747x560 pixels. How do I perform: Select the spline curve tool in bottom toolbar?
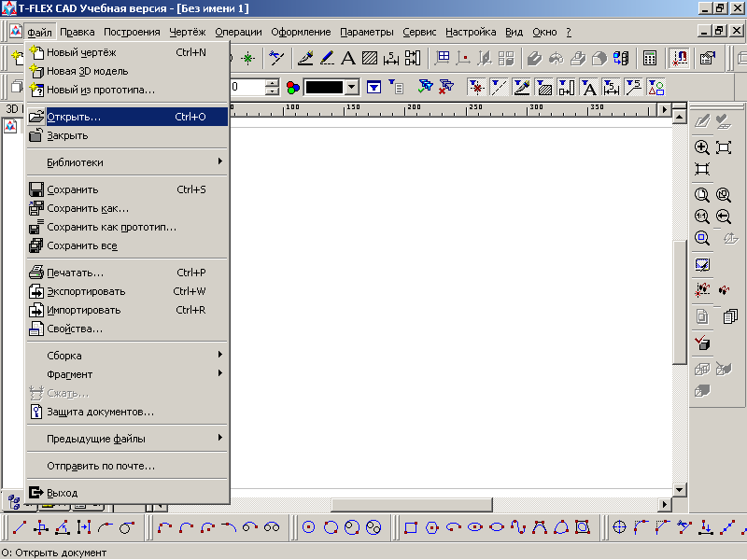pyautogui.click(x=518, y=527)
